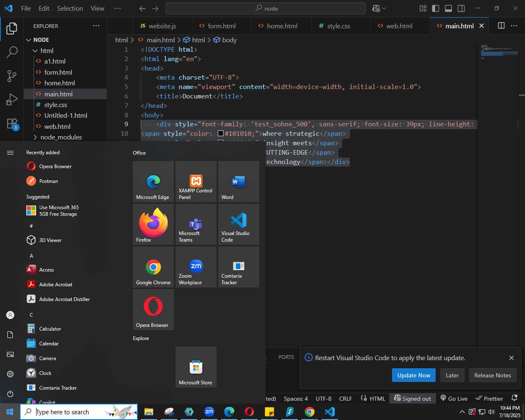Open Untitled-1.html in the Explorer tree
The height and width of the screenshot is (420, 525).
66,115
